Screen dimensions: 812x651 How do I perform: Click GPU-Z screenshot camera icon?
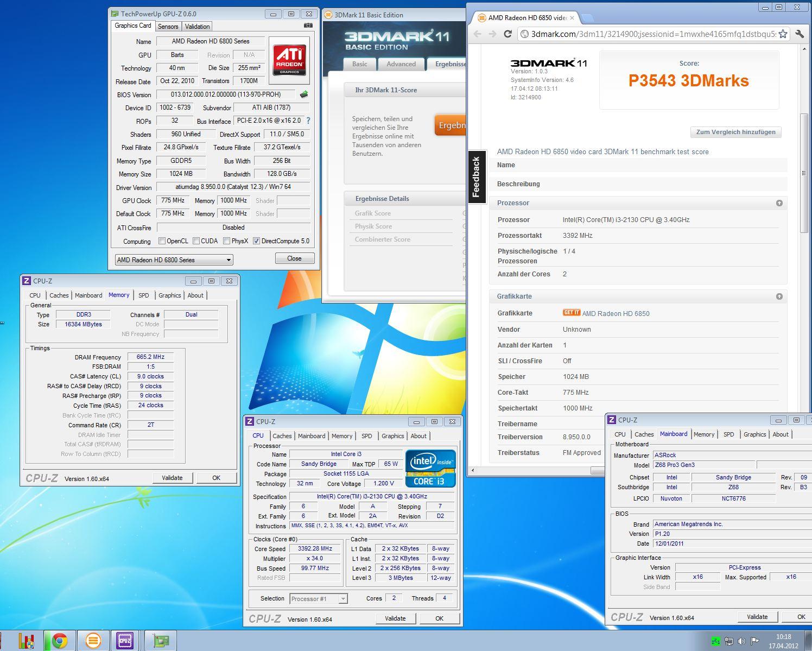[308, 26]
